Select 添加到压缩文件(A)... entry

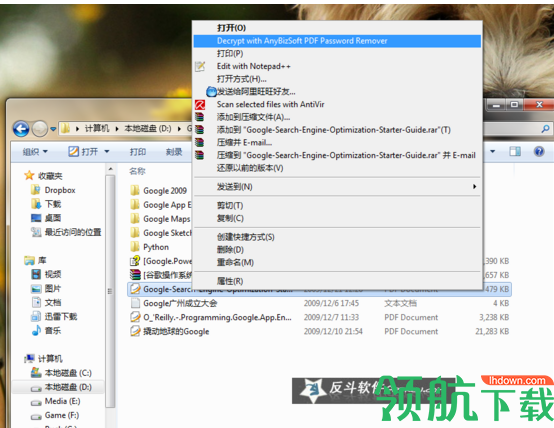[x=337, y=117]
